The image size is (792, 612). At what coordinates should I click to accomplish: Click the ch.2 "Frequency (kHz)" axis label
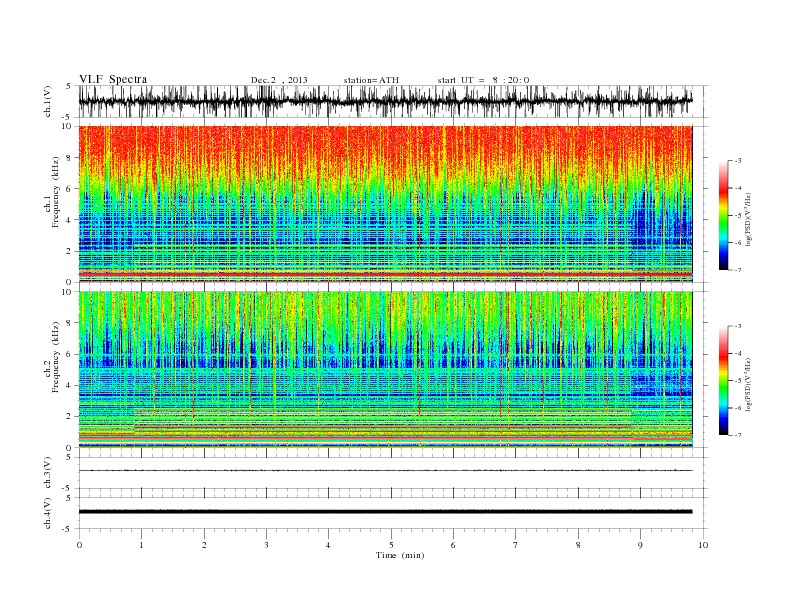[x=56, y=356]
